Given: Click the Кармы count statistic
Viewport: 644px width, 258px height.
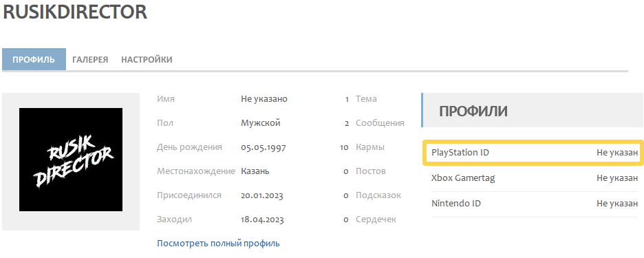Looking at the screenshot, I should [362, 147].
